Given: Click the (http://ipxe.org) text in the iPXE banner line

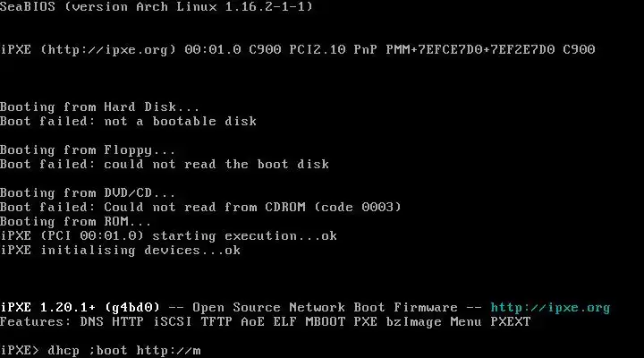Looking at the screenshot, I should click(108, 50).
